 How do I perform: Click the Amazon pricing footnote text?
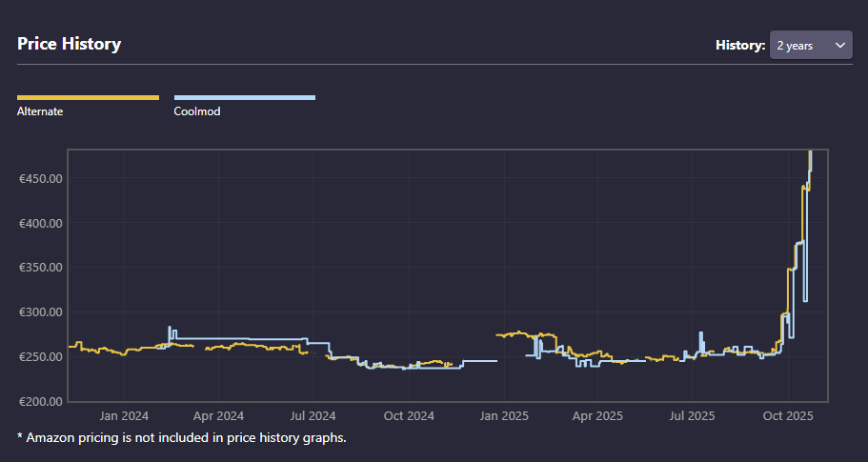(182, 437)
